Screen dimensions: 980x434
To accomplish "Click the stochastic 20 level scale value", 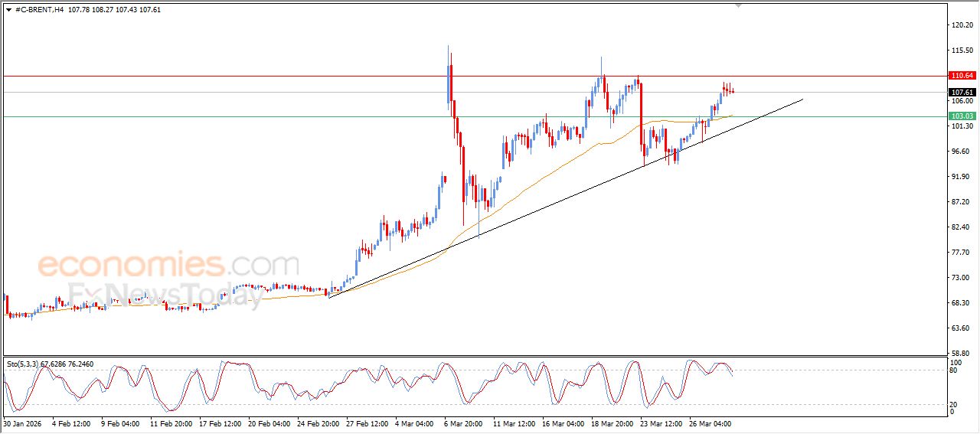I will pyautogui.click(x=954, y=404).
